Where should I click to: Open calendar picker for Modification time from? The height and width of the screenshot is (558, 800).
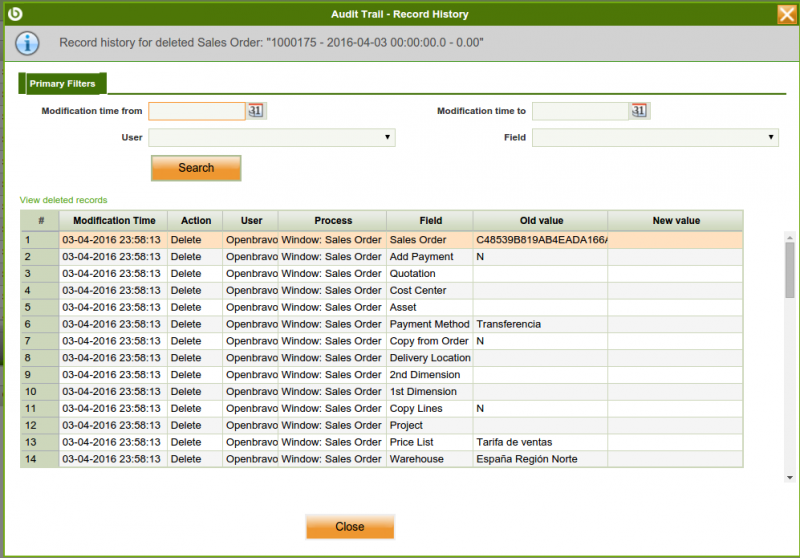coord(256,111)
